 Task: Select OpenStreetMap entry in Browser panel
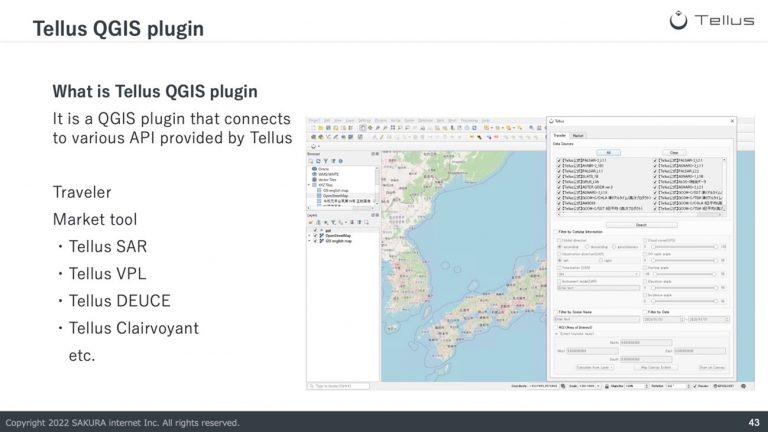336,196
